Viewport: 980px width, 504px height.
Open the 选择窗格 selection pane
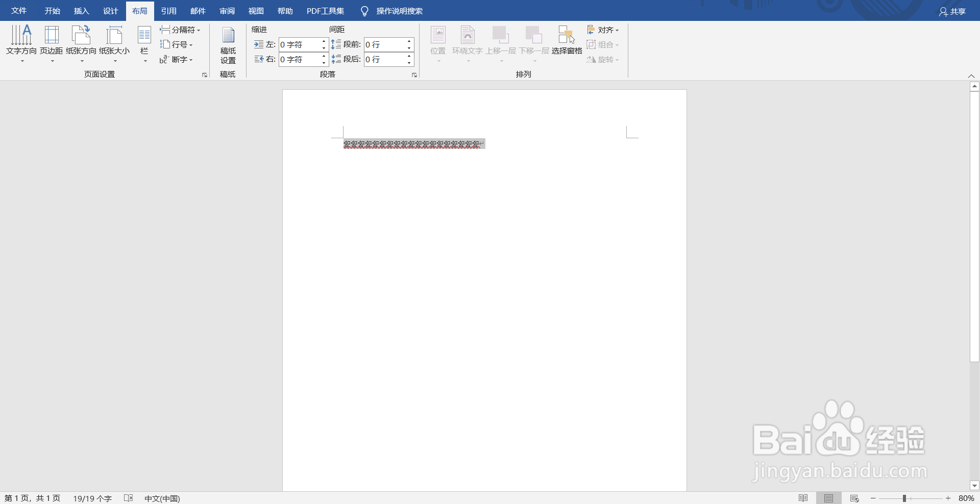coord(567,41)
